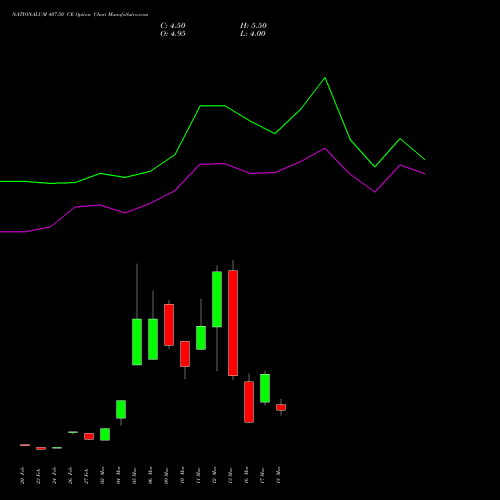Screen dimensions: 500x500
Task: Click the chart title text NATIONALUM CE Option
Action: 80,15
